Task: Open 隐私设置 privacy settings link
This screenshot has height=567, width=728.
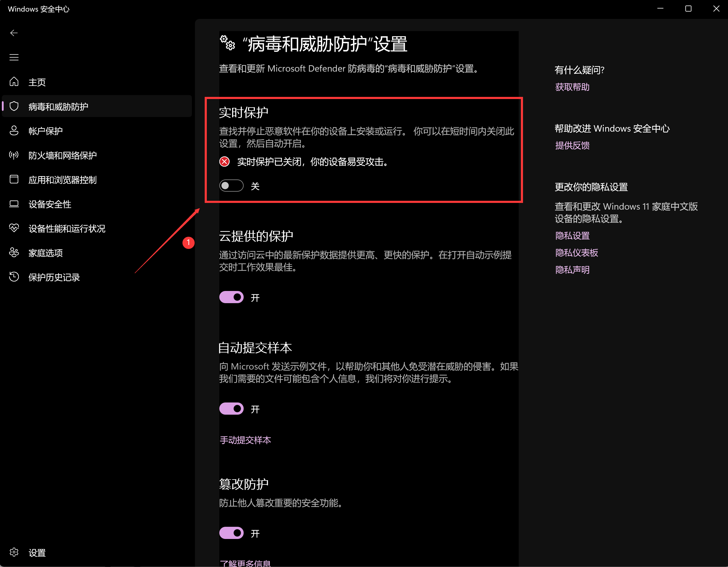Action: (572, 236)
